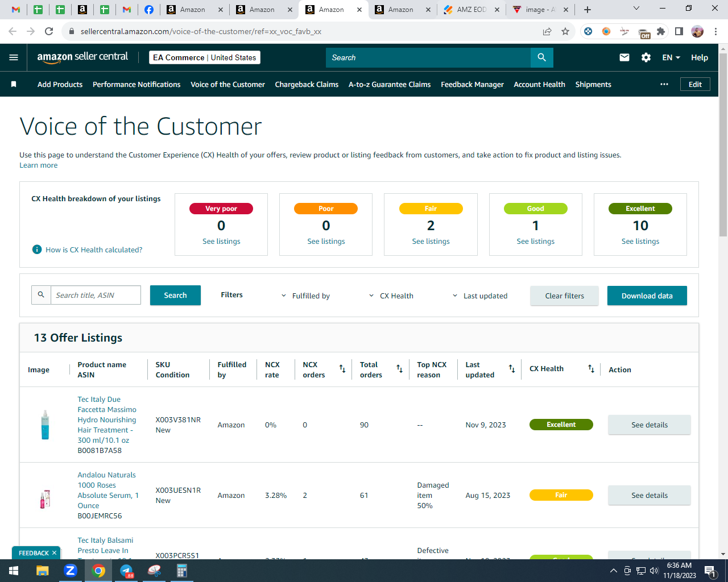Open the messages mail icon
This screenshot has height=582, width=728.
click(x=624, y=57)
